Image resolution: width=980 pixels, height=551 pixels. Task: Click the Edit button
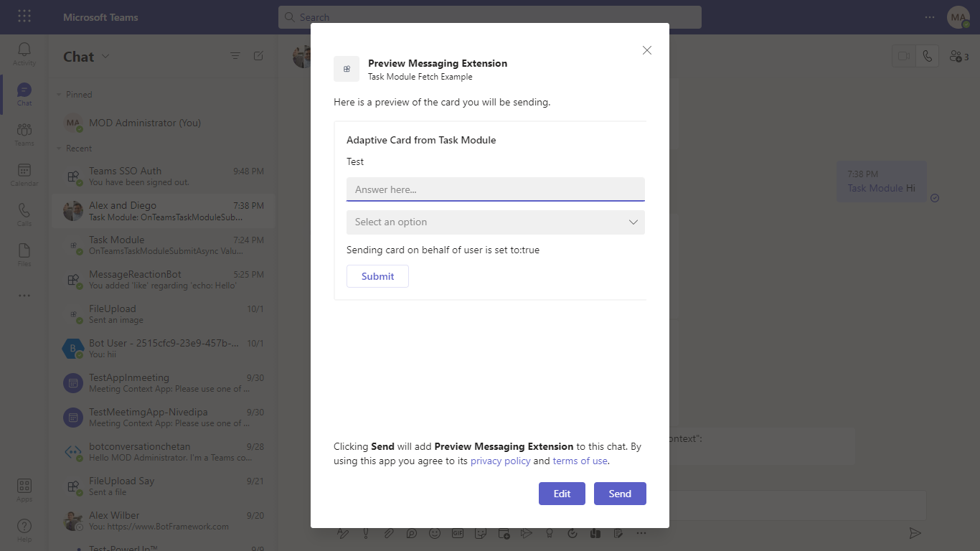[562, 494]
